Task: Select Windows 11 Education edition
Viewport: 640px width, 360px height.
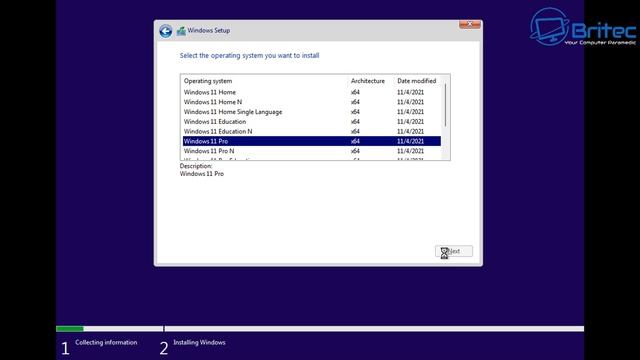Action: pyautogui.click(x=312, y=122)
